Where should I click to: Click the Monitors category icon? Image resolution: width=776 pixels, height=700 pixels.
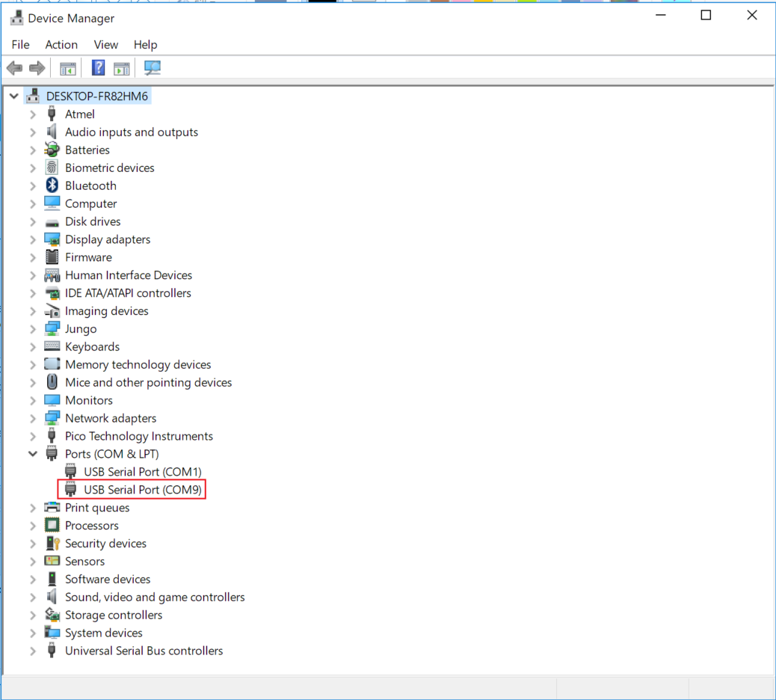(52, 399)
